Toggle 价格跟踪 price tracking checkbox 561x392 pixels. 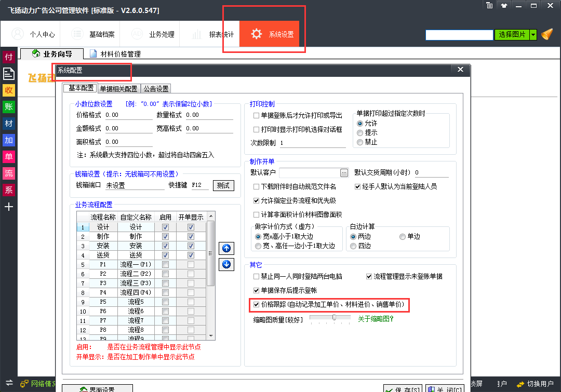256,305
